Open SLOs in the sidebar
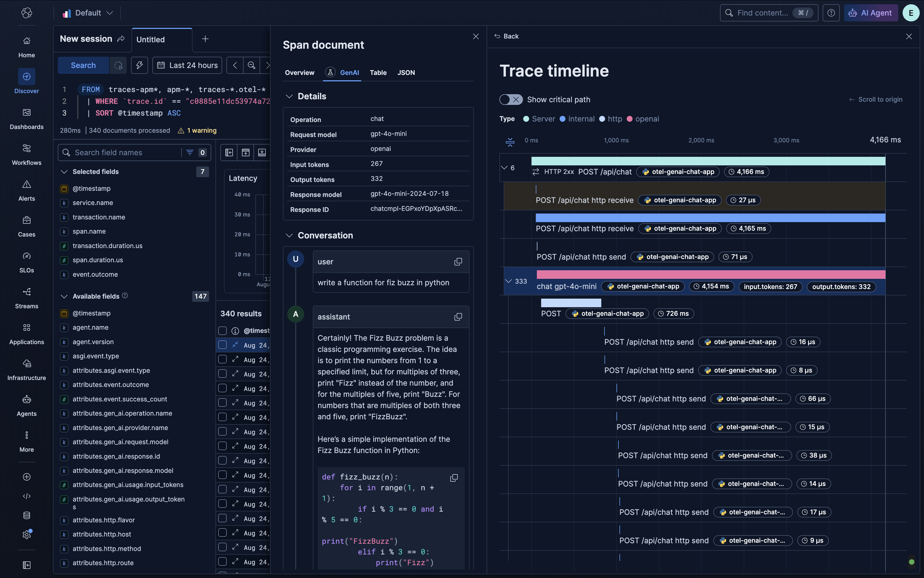 point(26,262)
